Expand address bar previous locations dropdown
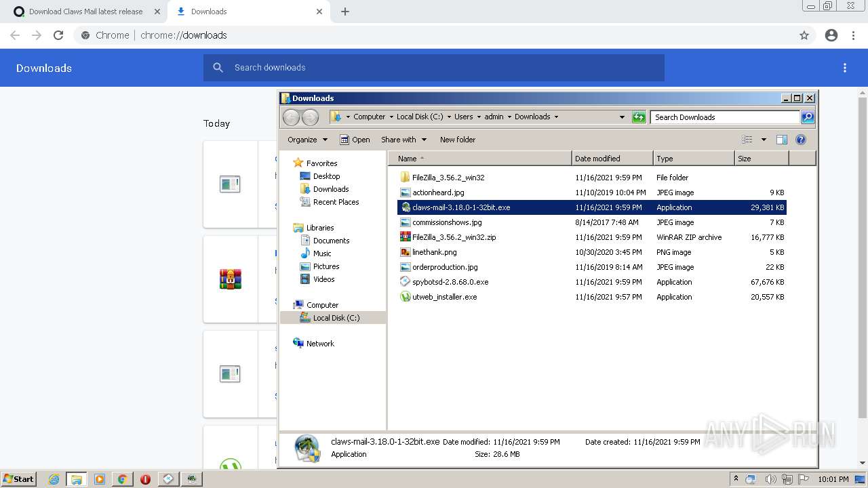The image size is (868, 488). coord(622,117)
